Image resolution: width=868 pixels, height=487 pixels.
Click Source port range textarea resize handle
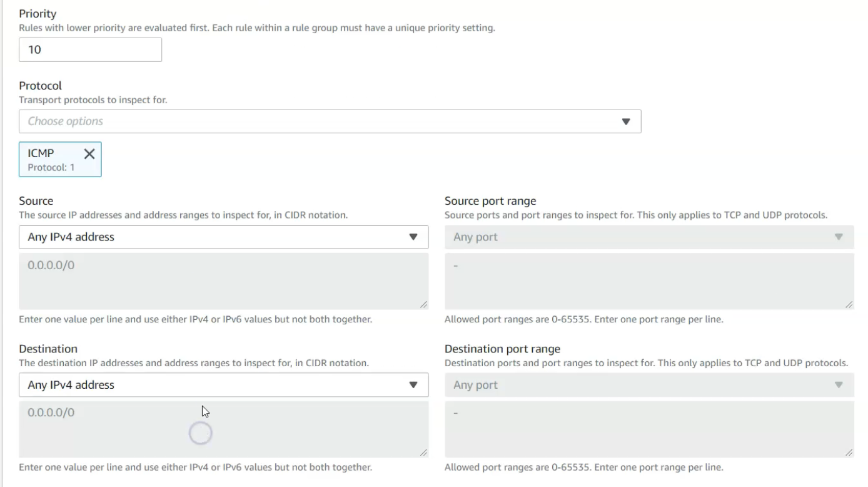849,304
